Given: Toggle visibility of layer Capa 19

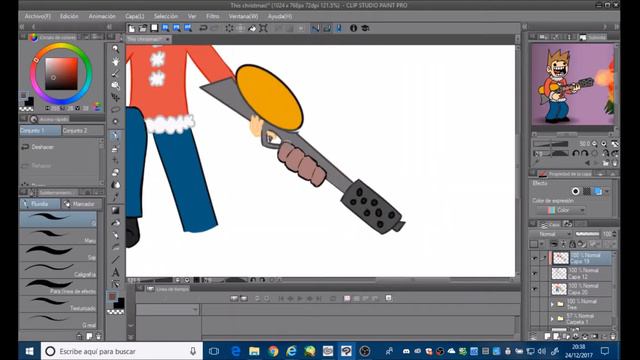Looking at the screenshot, I should coord(535,258).
